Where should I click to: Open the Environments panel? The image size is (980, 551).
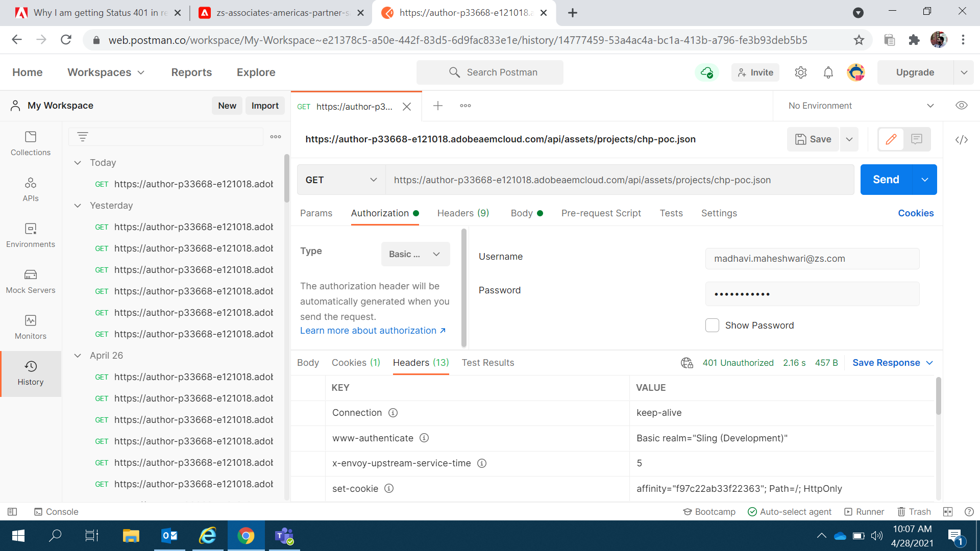tap(30, 236)
